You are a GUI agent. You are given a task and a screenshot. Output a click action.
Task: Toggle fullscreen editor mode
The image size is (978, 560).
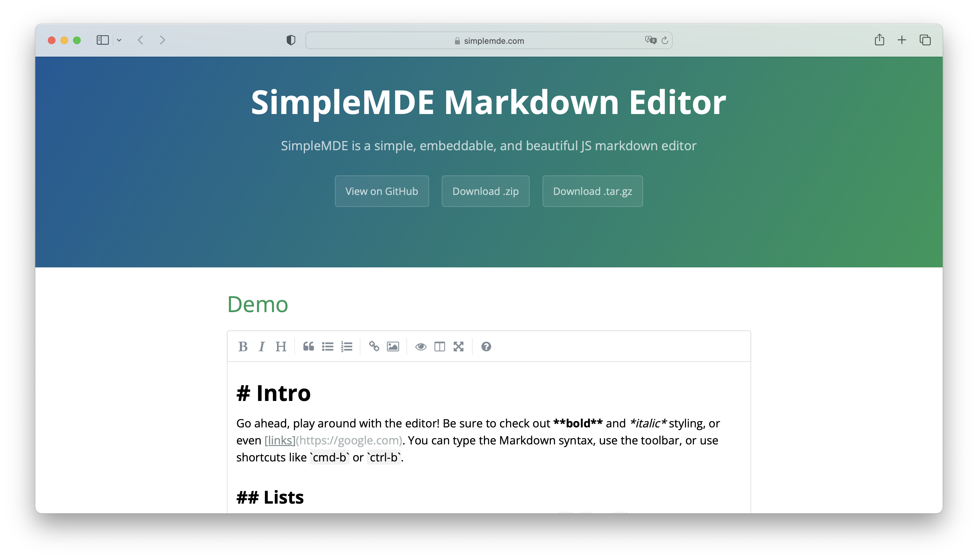tap(458, 346)
